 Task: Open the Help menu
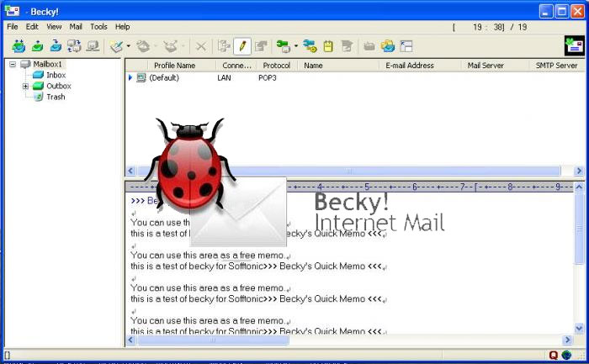click(x=123, y=27)
